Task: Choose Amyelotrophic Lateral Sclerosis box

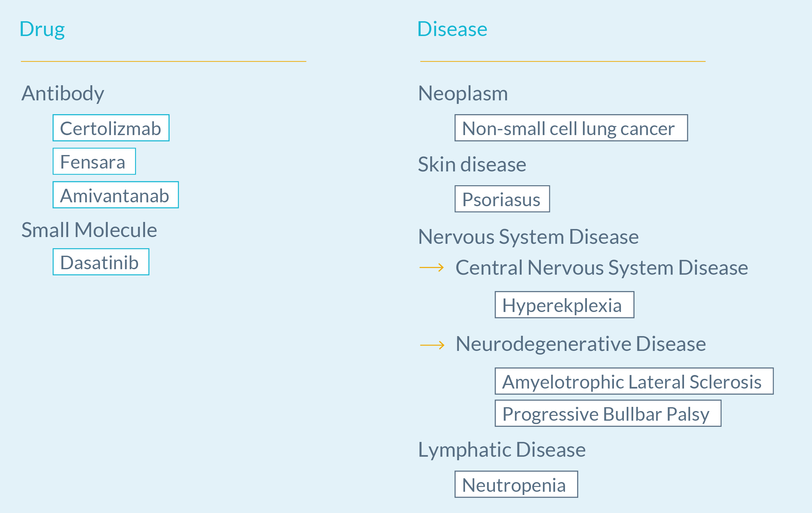Action: 634,381
